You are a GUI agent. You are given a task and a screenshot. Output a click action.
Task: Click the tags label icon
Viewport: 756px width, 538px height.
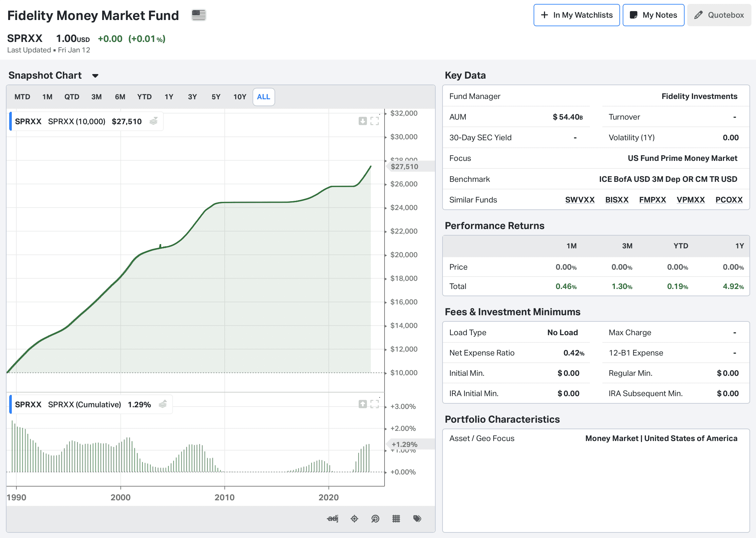point(417,518)
